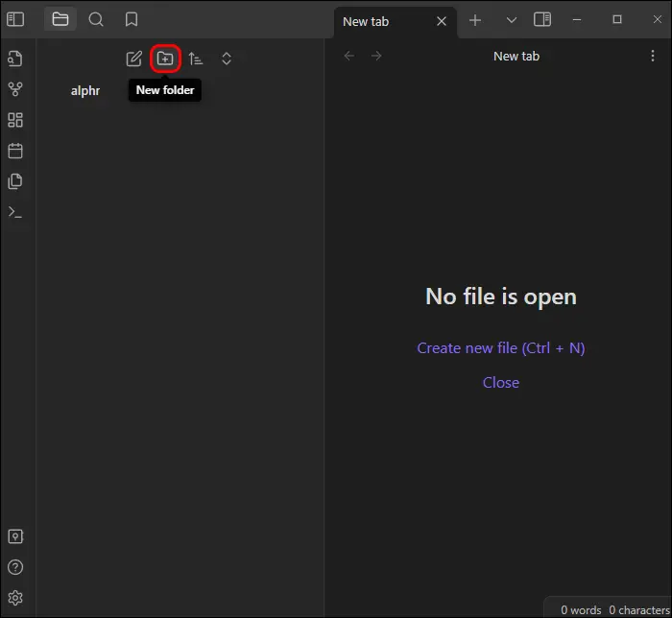Open the command palette icon
Image resolution: width=672 pixels, height=618 pixels.
[15, 212]
